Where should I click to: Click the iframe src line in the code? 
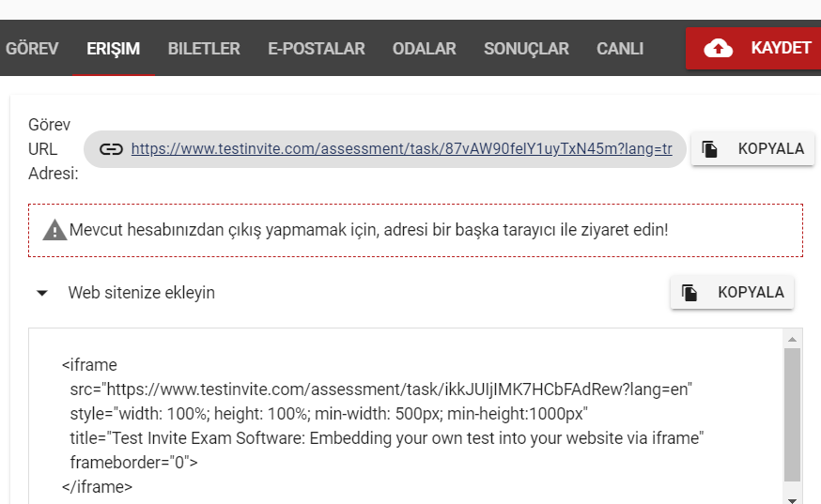(381, 389)
